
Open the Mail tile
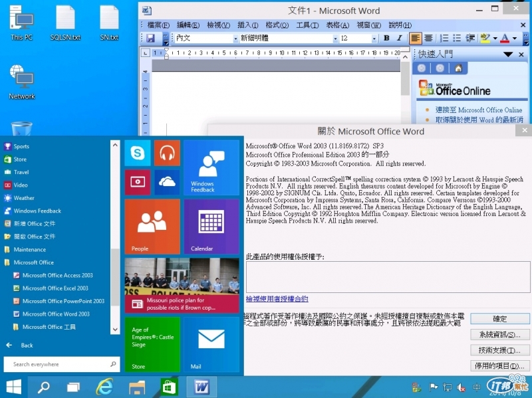211,344
